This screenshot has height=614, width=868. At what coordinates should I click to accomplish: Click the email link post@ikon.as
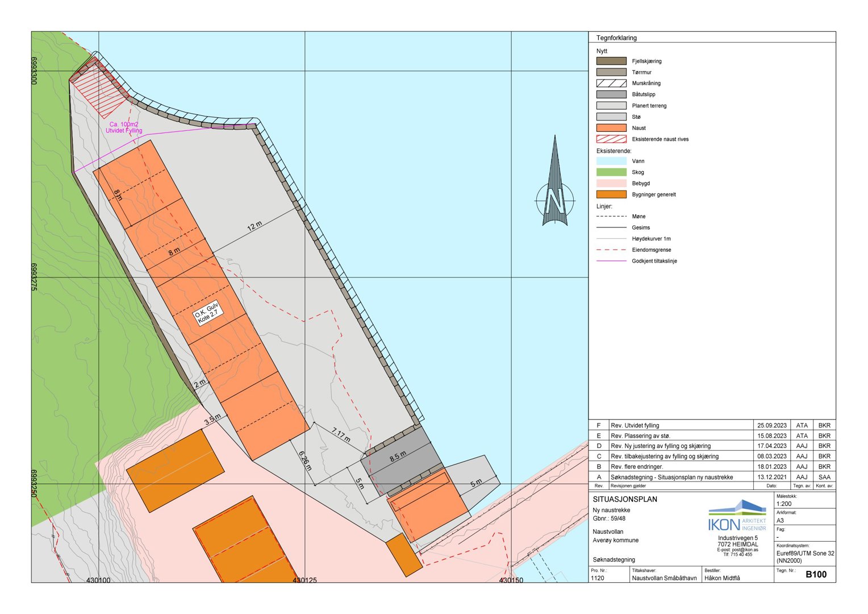click(x=738, y=550)
